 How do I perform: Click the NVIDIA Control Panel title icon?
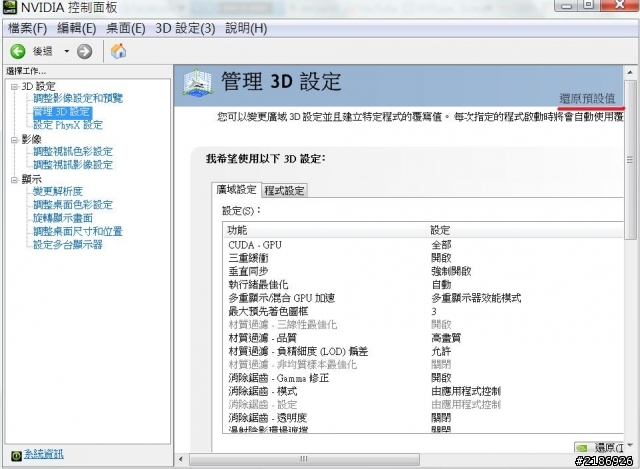point(9,7)
